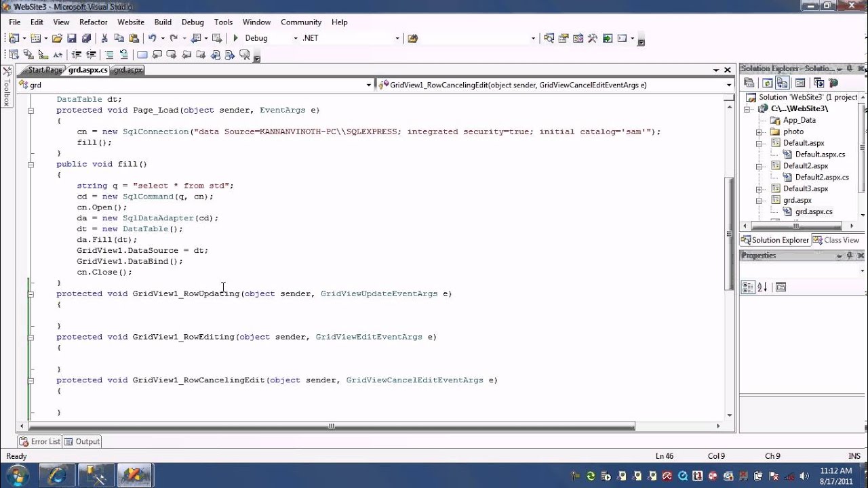Collapse the Page_Load method outline
This screenshot has height=488, width=868.
tap(31, 110)
